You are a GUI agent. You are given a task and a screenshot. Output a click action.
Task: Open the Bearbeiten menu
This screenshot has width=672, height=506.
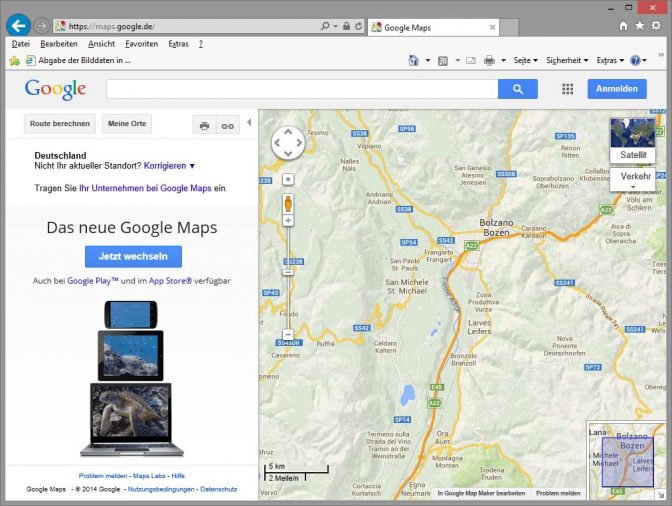(59, 44)
